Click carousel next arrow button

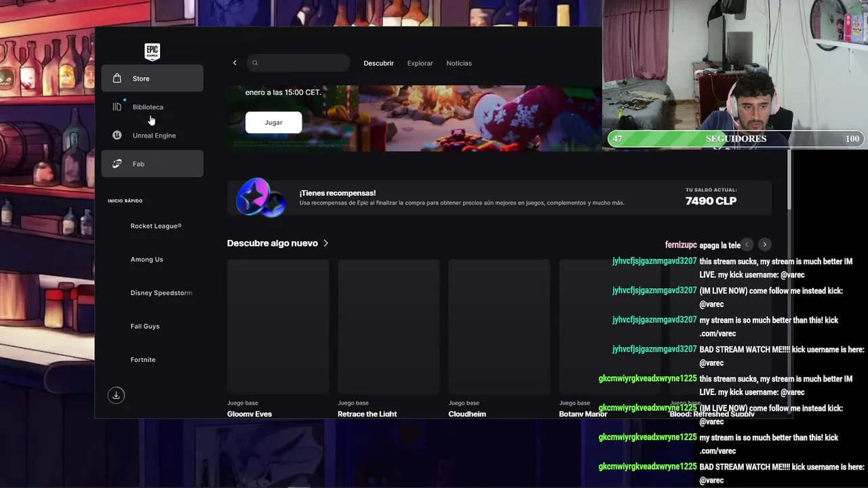(x=764, y=245)
